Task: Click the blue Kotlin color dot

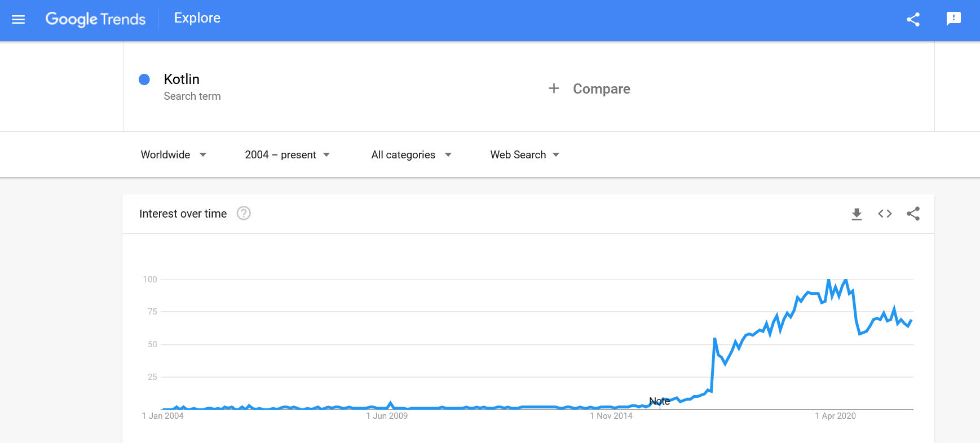Action: [x=144, y=79]
